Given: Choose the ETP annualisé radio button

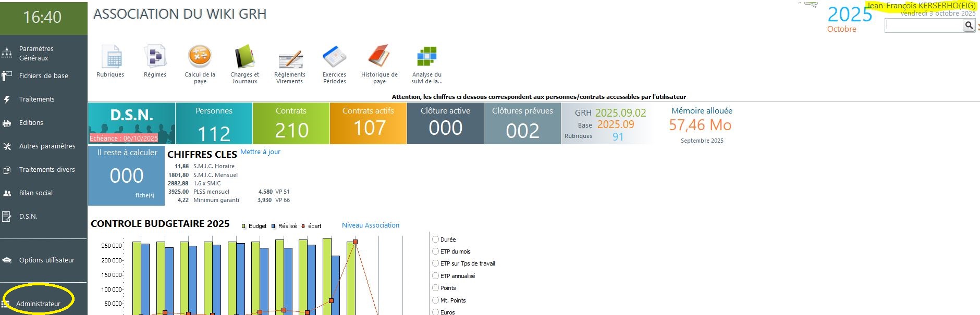Looking at the screenshot, I should (x=435, y=276).
